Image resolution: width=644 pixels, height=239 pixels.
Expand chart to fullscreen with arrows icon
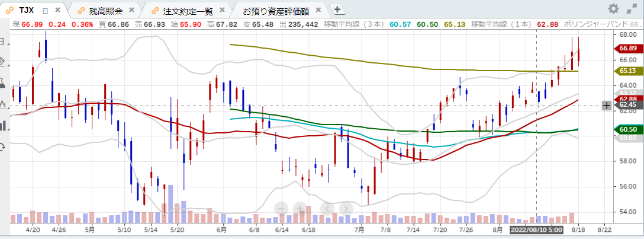pyautogui.click(x=631, y=9)
